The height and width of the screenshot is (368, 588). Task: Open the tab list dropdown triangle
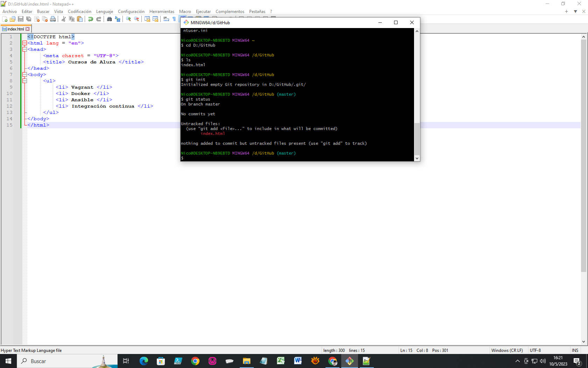coord(575,12)
